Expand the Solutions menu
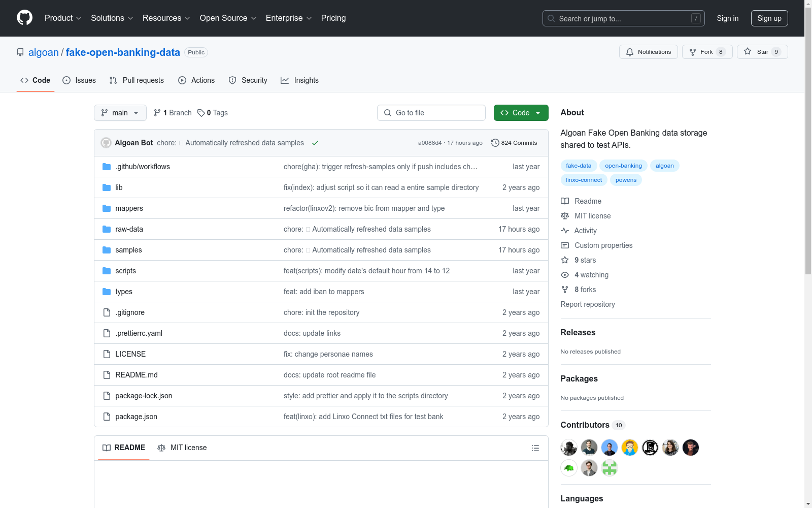Viewport: 812px width, 508px height. tap(112, 18)
